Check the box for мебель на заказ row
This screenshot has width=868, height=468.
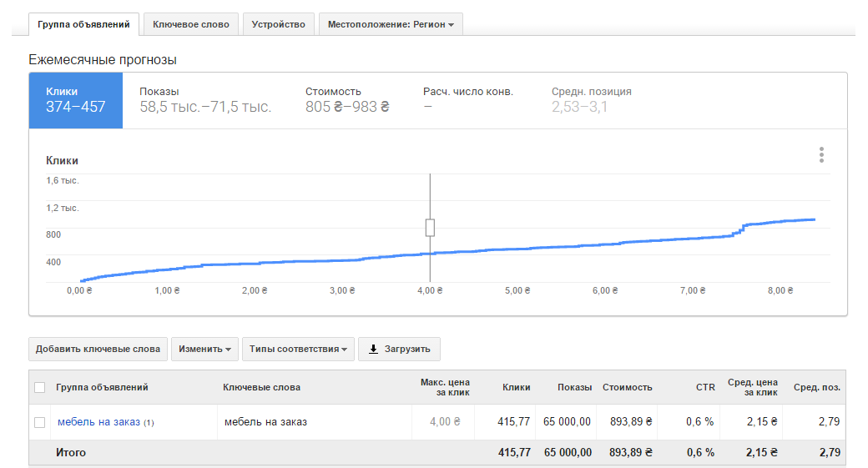39,422
